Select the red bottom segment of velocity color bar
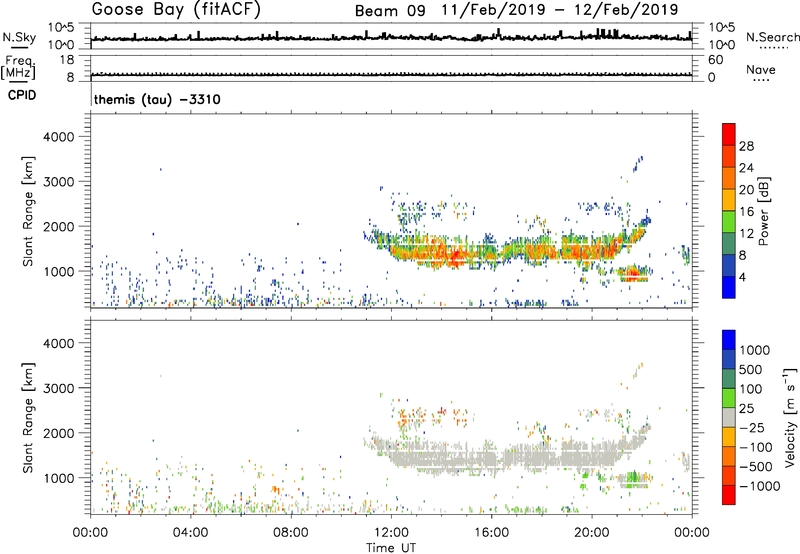 click(x=729, y=495)
